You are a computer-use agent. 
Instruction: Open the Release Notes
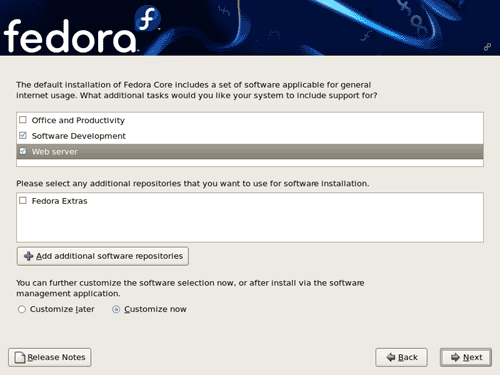click(50, 357)
